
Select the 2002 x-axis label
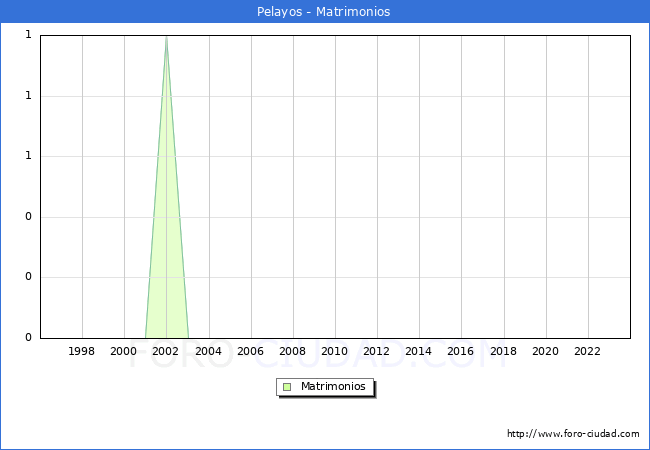[x=166, y=351]
